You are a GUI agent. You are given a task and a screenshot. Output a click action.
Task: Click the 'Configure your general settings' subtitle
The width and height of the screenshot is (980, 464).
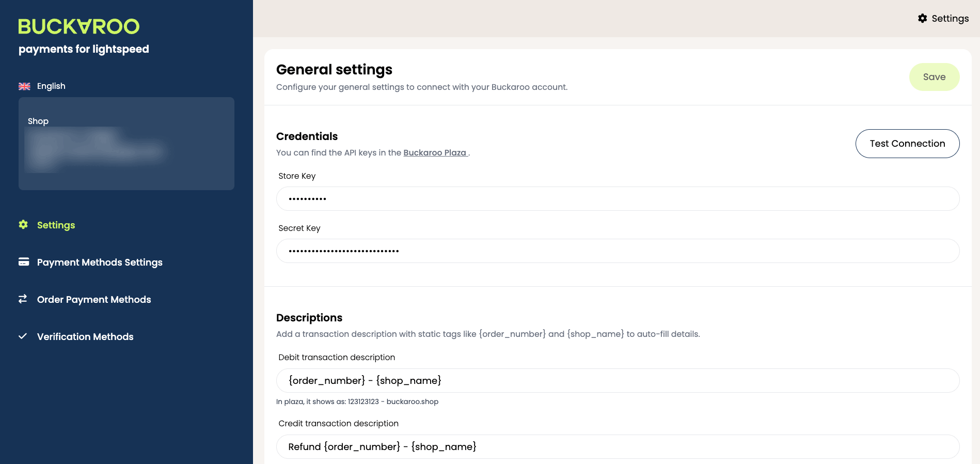pos(422,87)
